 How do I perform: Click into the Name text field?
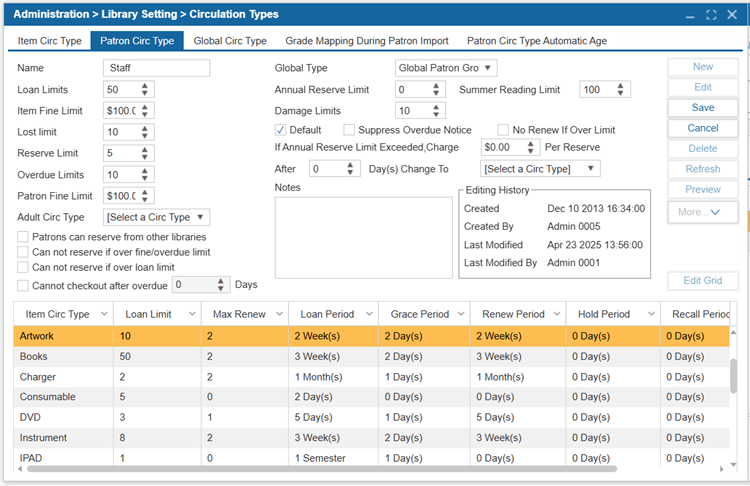(156, 68)
